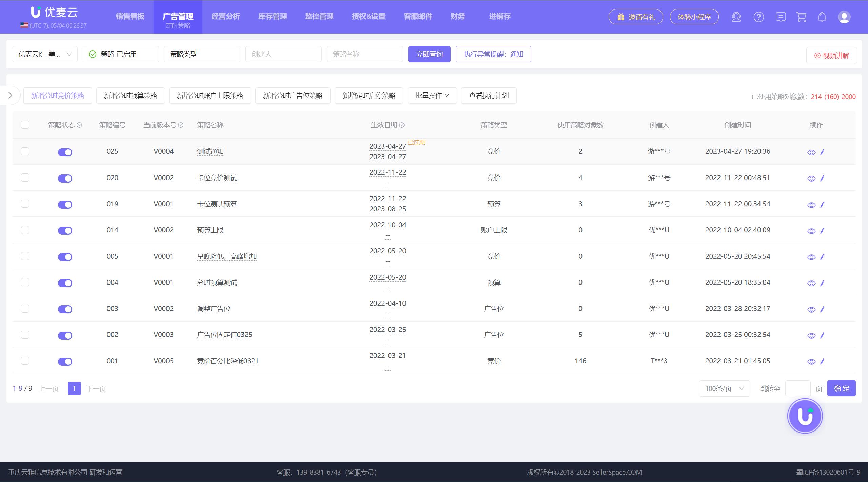Open the 100条/页 page size dropdown
The height and width of the screenshot is (482, 868).
click(724, 388)
